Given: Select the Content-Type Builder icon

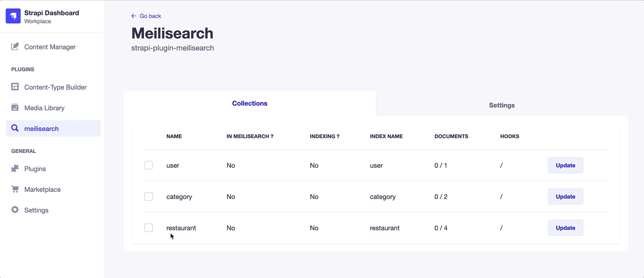Looking at the screenshot, I should click(15, 87).
